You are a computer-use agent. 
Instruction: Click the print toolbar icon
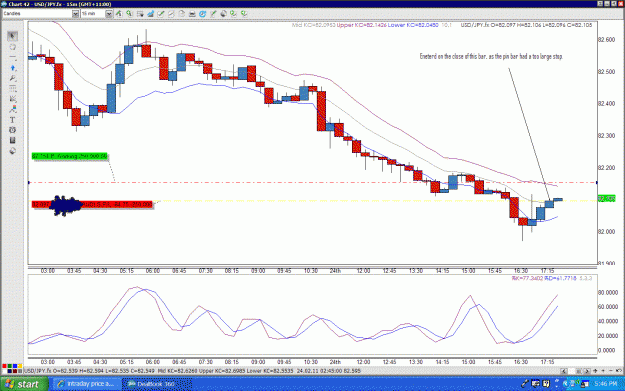tap(192, 14)
